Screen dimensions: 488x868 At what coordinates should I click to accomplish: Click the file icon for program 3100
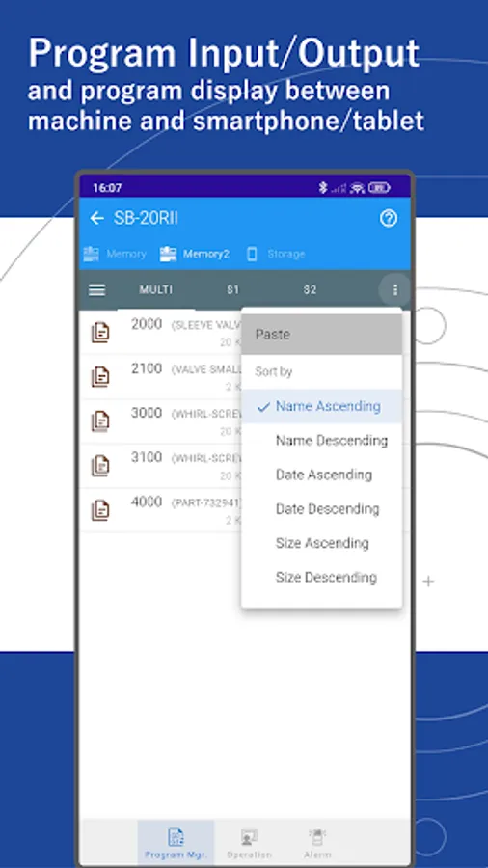tap(100, 466)
